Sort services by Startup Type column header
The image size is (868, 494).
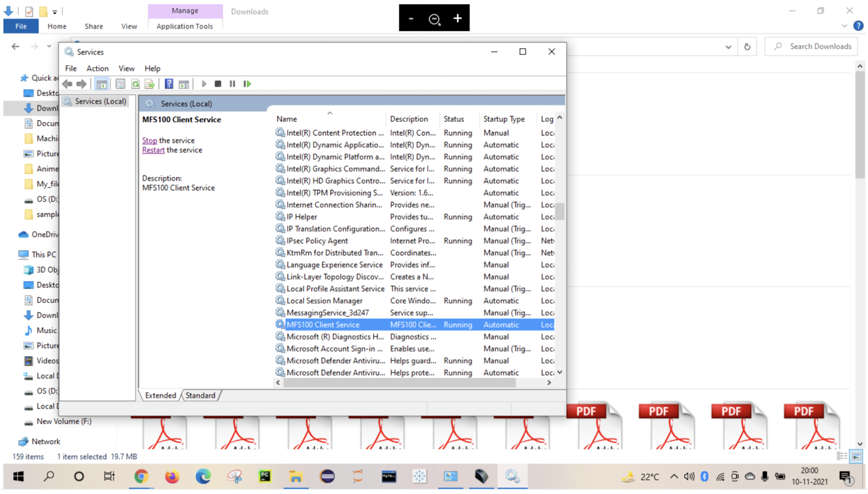coord(508,119)
